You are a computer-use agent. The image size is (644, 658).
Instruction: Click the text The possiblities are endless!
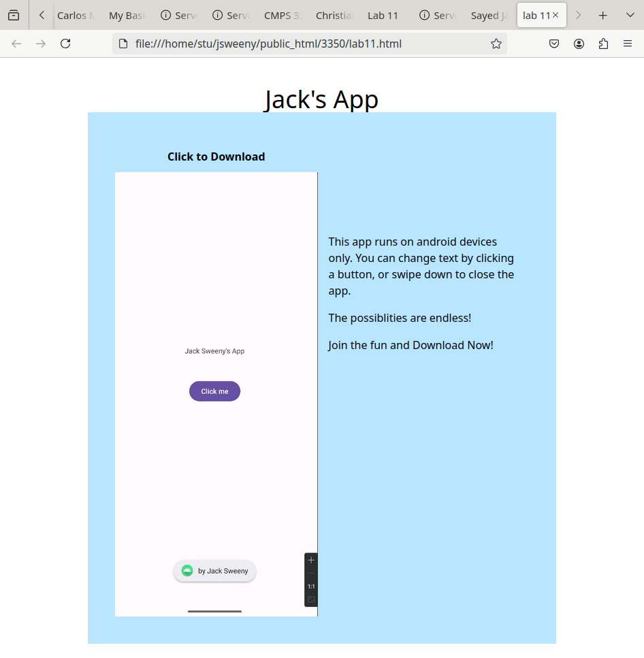click(400, 318)
